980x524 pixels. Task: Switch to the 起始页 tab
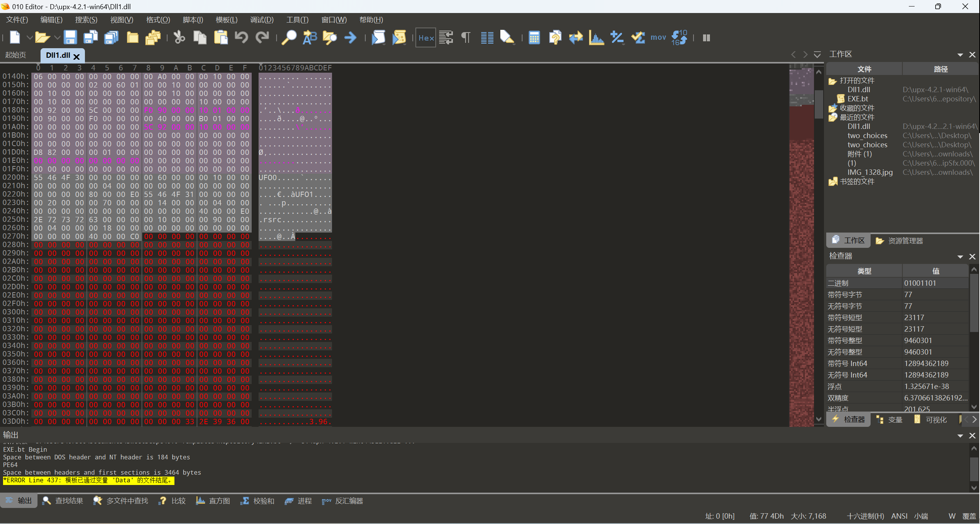click(x=16, y=55)
